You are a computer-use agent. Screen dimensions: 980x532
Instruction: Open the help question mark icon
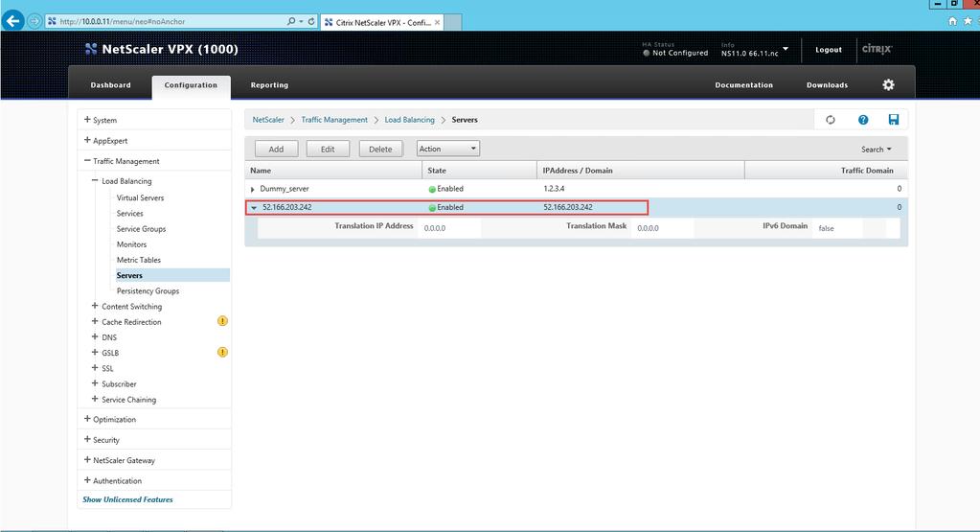[862, 120]
